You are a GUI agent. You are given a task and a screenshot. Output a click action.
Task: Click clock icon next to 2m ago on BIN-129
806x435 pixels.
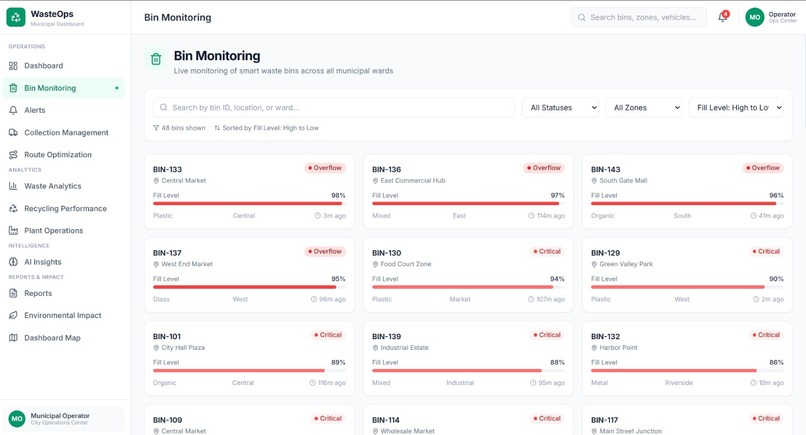pos(756,299)
